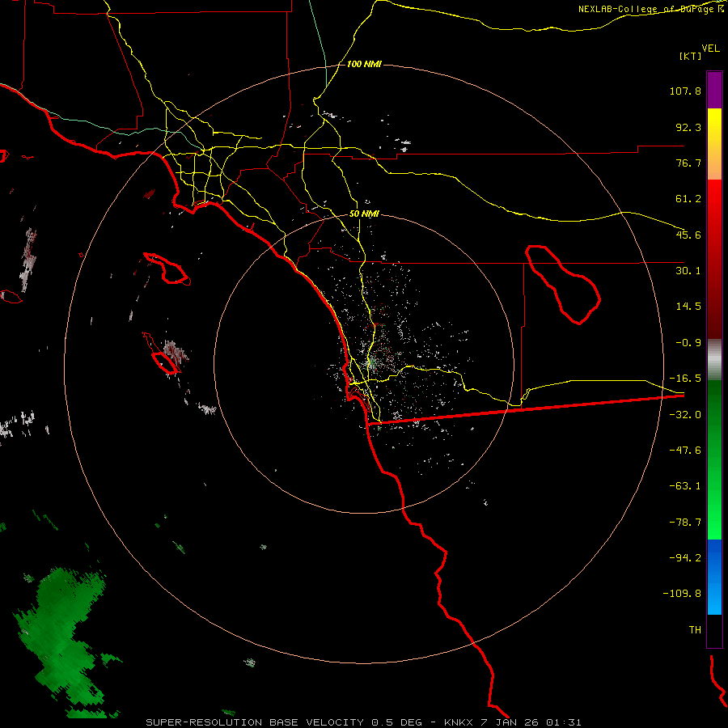Screen dimensions: 728x728
Task: Click the 61.2 velocity scale value
Action: [x=688, y=199]
